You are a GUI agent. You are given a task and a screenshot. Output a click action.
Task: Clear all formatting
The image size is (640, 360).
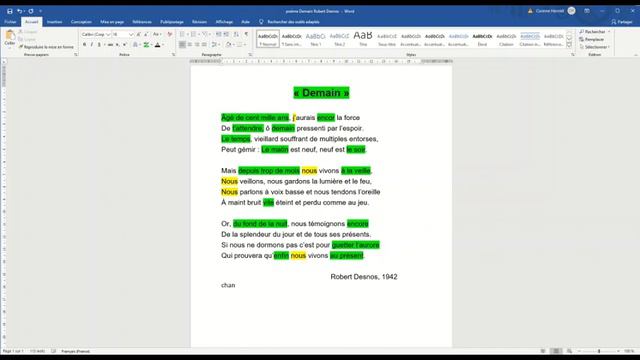coord(169,34)
